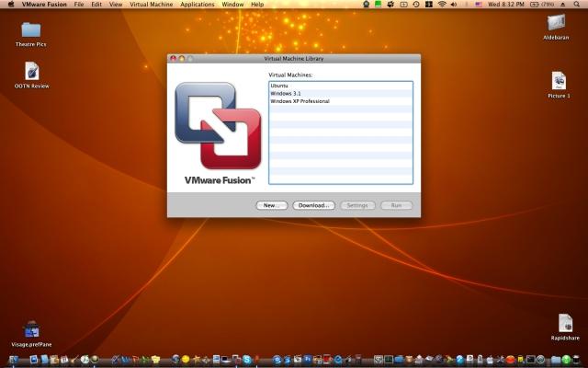
Task: Open the Edit menu
Action: [96, 5]
